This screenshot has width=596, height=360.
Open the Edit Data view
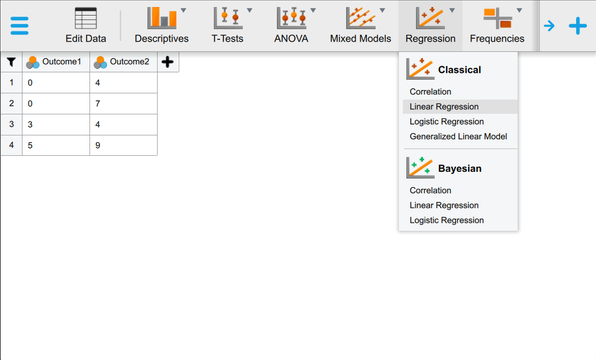(86, 18)
